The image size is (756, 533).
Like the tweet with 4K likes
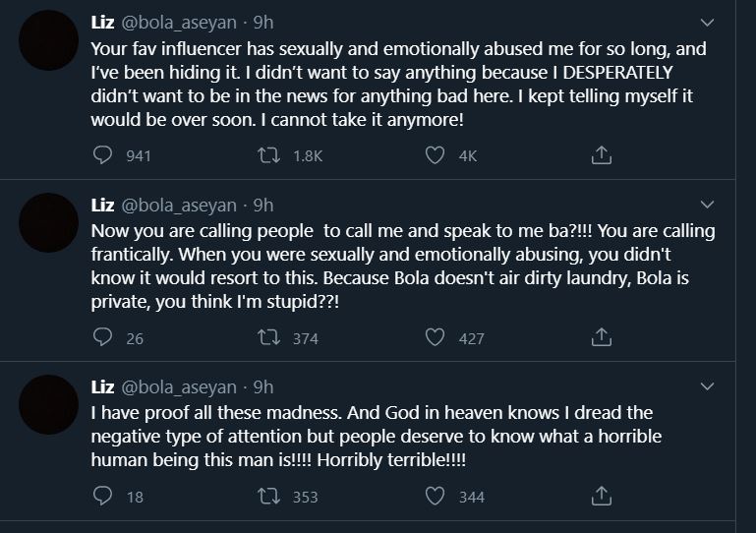coord(435,155)
